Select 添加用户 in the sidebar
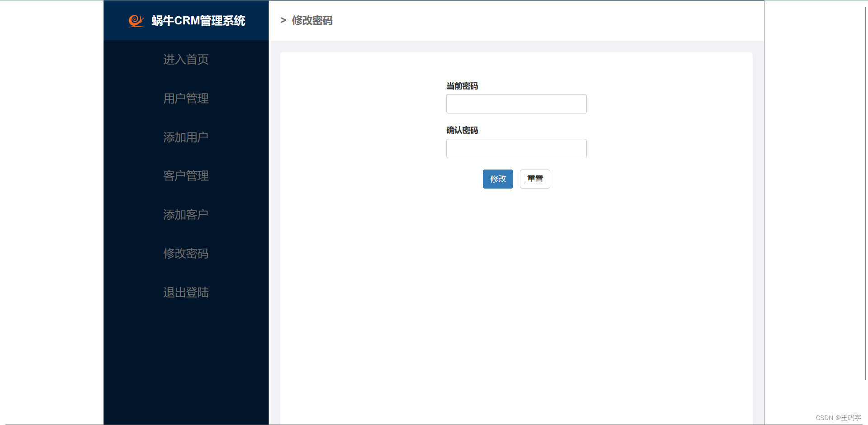 coord(186,137)
